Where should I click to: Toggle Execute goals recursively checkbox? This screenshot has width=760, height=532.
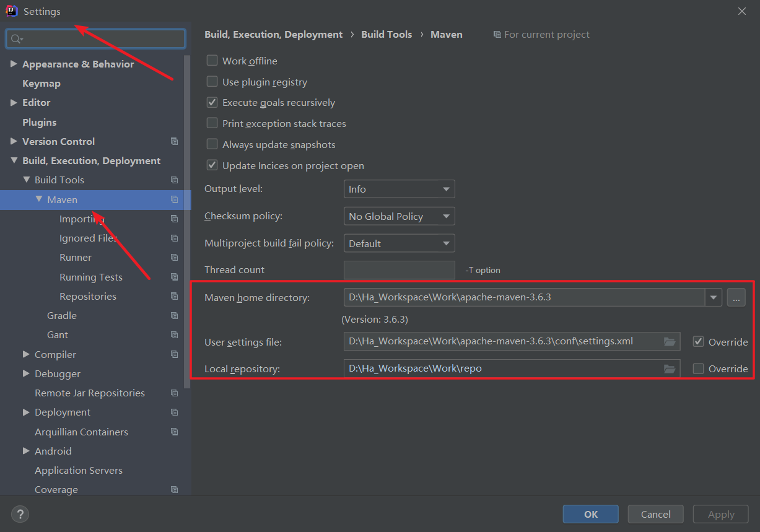point(212,102)
